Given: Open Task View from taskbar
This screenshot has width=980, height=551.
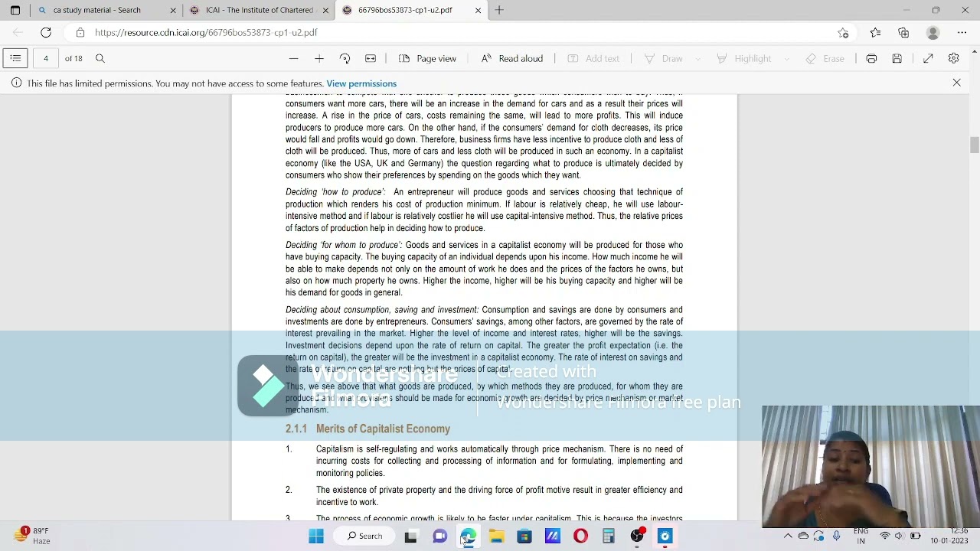Looking at the screenshot, I should 411,536.
